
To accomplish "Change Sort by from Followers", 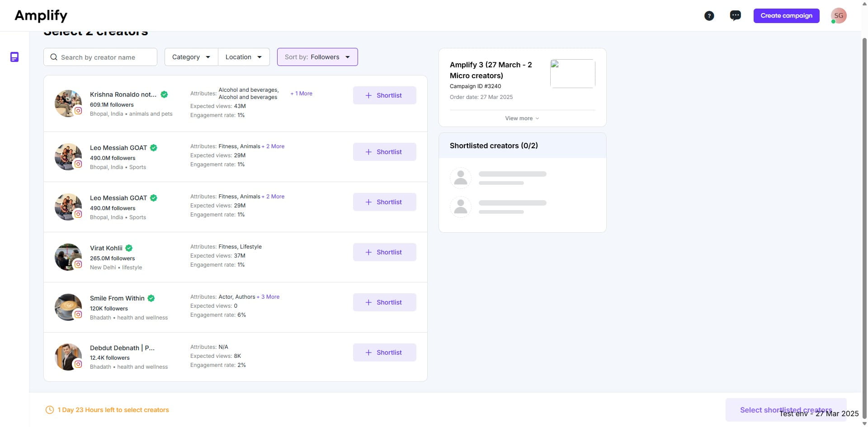I will (x=317, y=57).
